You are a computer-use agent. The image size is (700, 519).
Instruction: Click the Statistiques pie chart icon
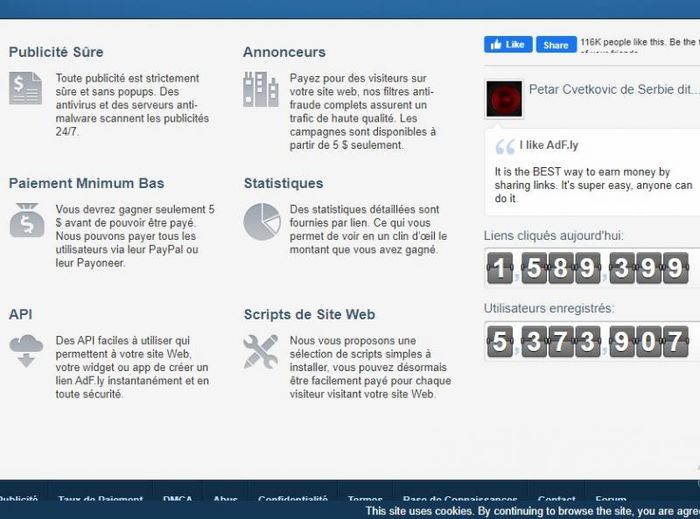coord(262,221)
